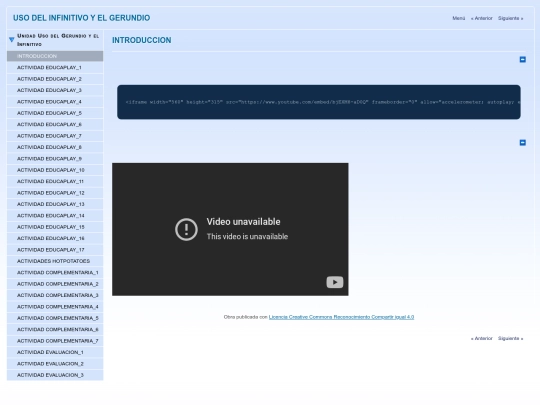540x405 pixels.
Task: Click the YouTube play logo in the video
Action: [x=334, y=282]
